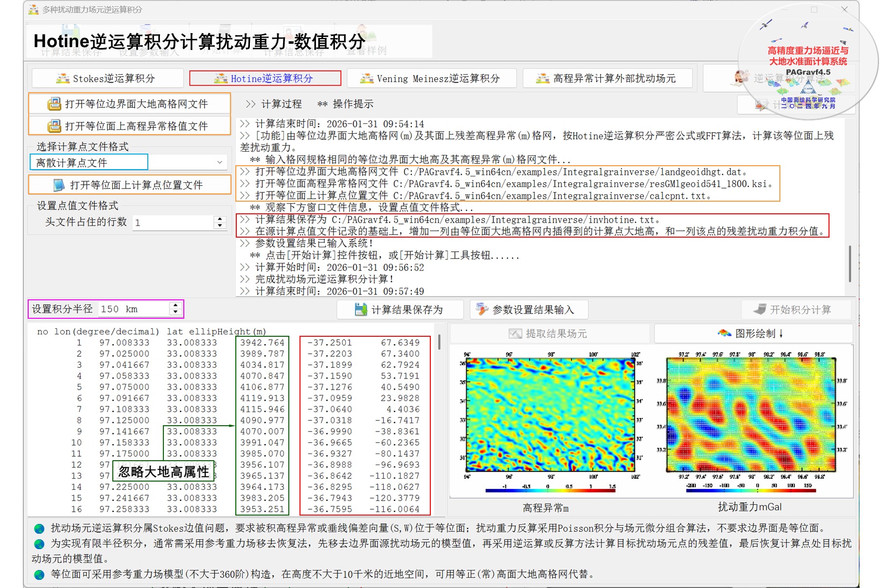Open the Stokes逆运算积分 tab

click(x=107, y=78)
